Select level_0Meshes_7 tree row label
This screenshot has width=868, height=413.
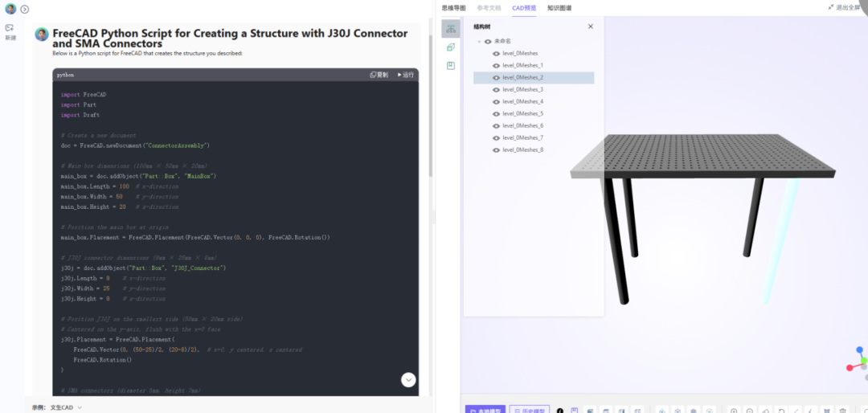point(522,138)
